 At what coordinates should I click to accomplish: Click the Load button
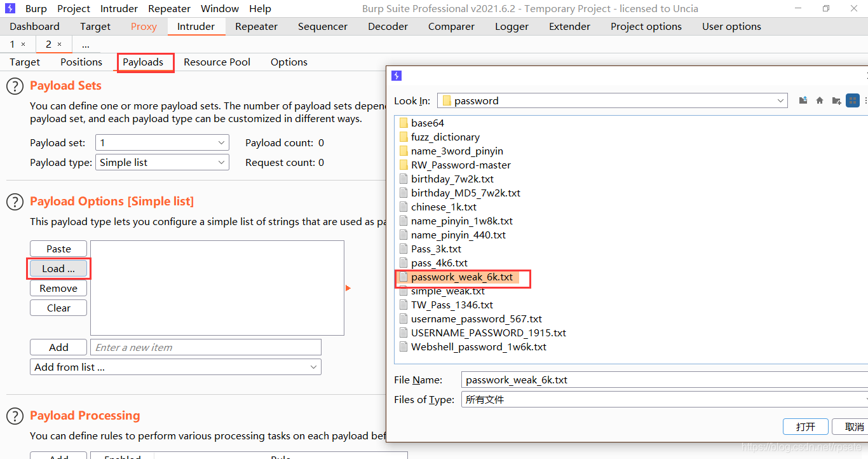coord(58,268)
